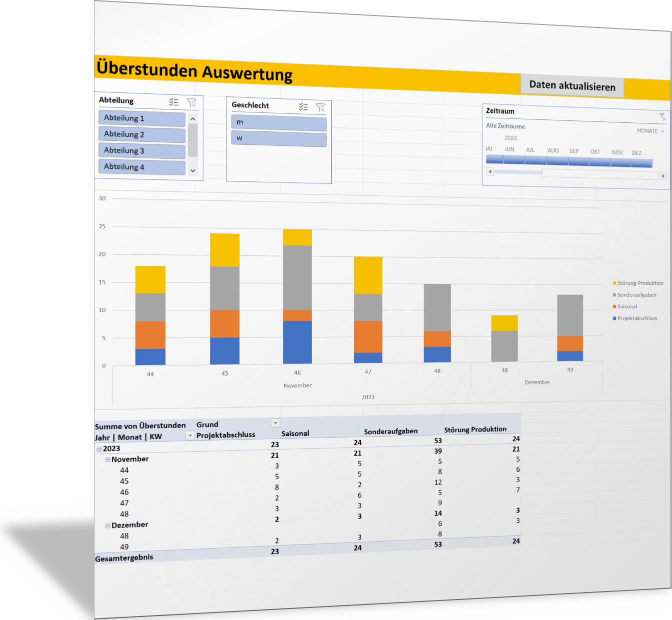Image resolution: width=672 pixels, height=620 pixels.
Task: Clear the Zeitraum timeline filter
Action: (x=662, y=117)
